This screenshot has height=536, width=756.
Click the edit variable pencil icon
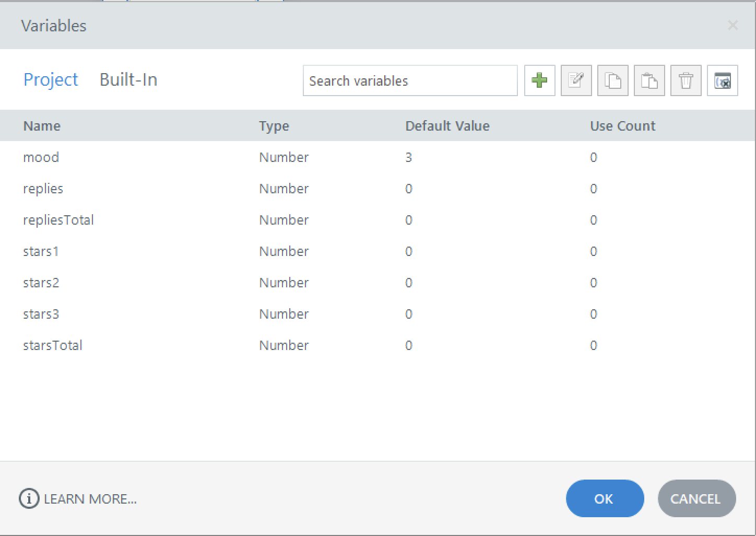(x=576, y=80)
